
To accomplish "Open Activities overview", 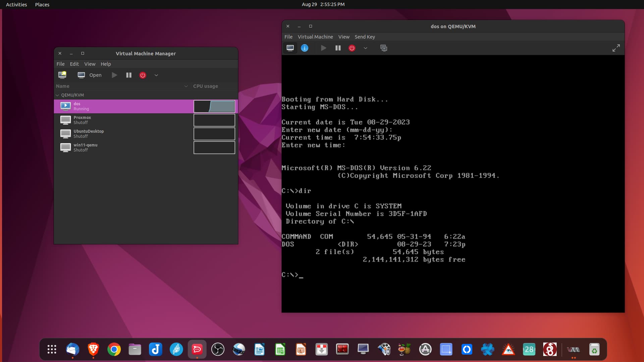I will click(16, 4).
